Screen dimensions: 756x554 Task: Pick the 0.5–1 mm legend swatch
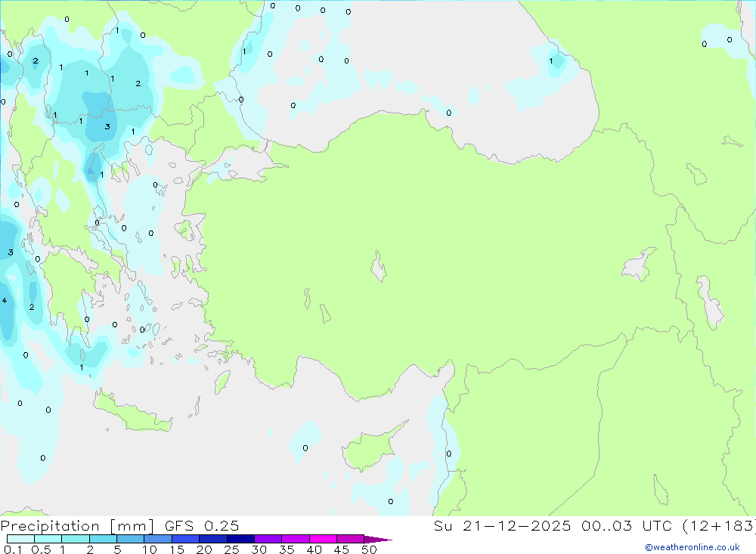[x=48, y=539]
